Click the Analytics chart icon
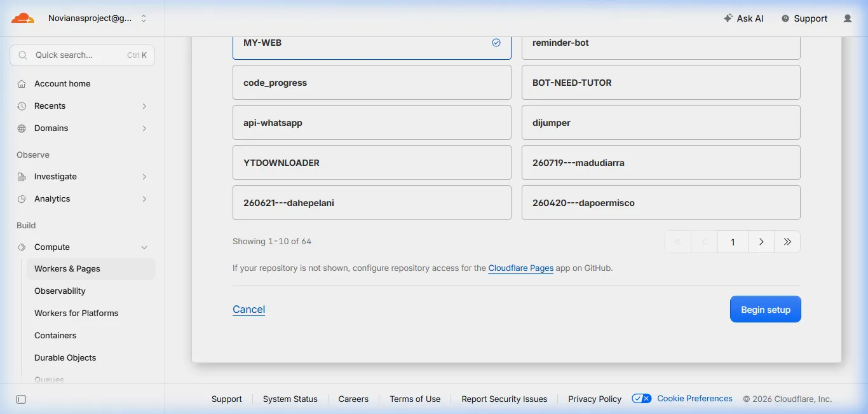868x414 pixels. [x=22, y=198]
